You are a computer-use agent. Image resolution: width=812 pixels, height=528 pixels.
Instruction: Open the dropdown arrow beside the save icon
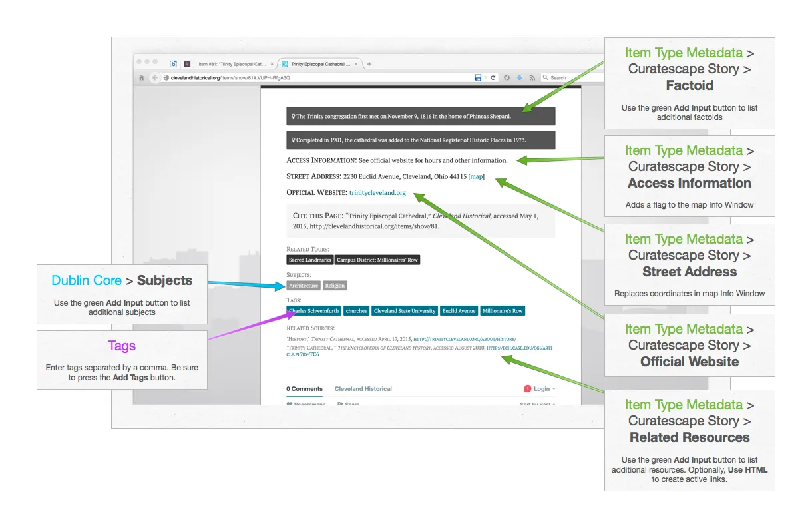pyautogui.click(x=486, y=77)
